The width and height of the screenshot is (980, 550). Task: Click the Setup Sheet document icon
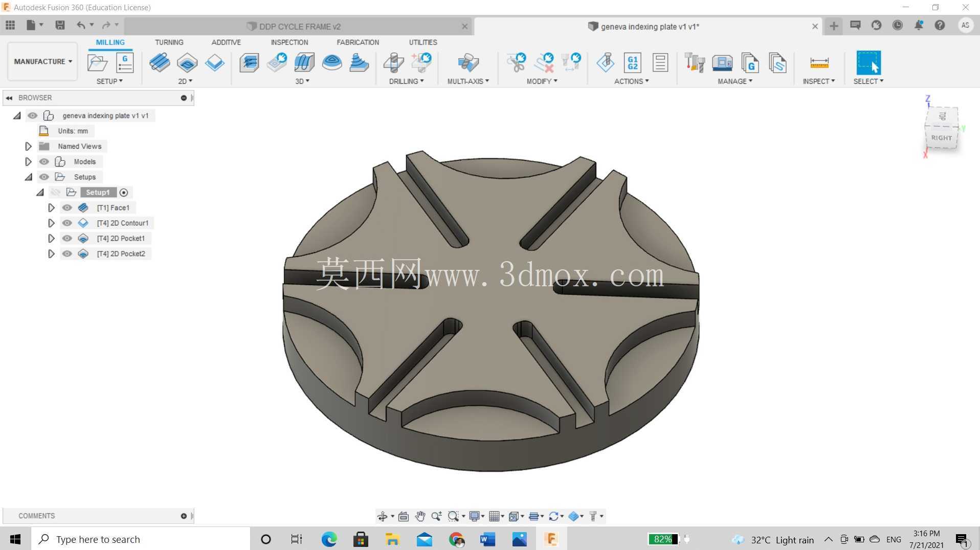pyautogui.click(x=660, y=63)
